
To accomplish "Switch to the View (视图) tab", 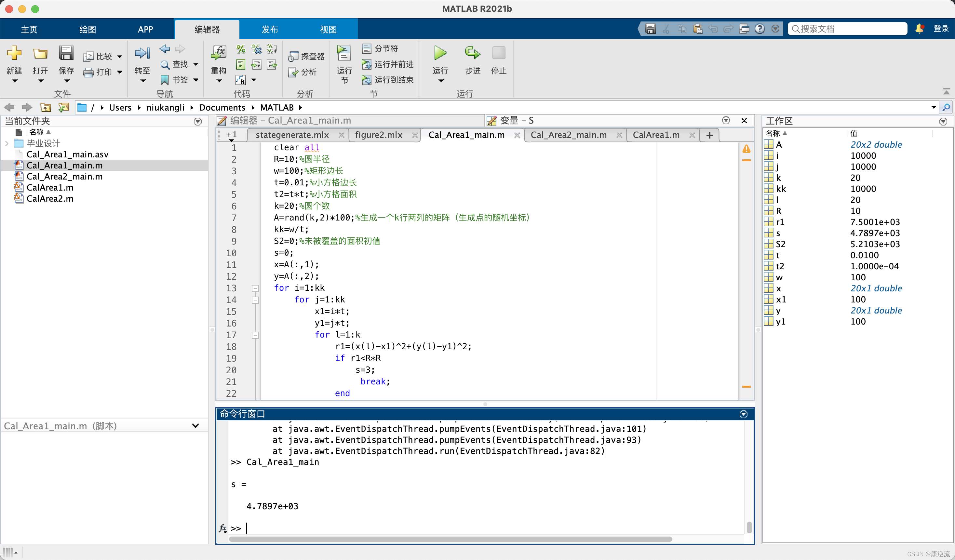I will click(328, 30).
